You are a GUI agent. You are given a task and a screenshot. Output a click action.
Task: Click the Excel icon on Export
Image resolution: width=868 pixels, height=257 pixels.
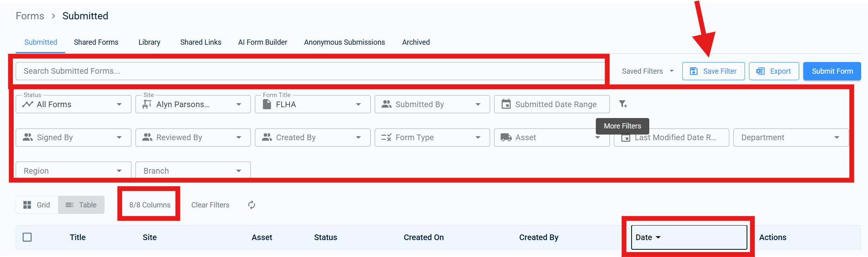[760, 71]
